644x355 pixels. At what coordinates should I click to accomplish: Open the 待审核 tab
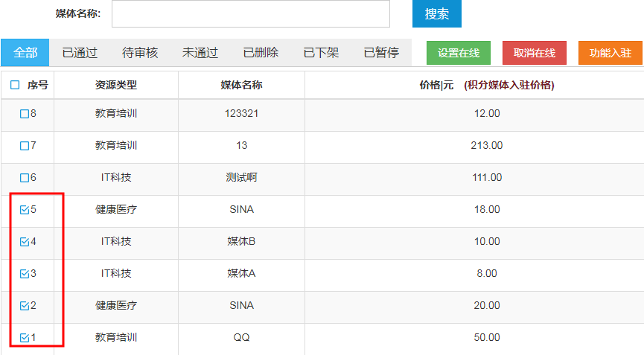pos(140,53)
